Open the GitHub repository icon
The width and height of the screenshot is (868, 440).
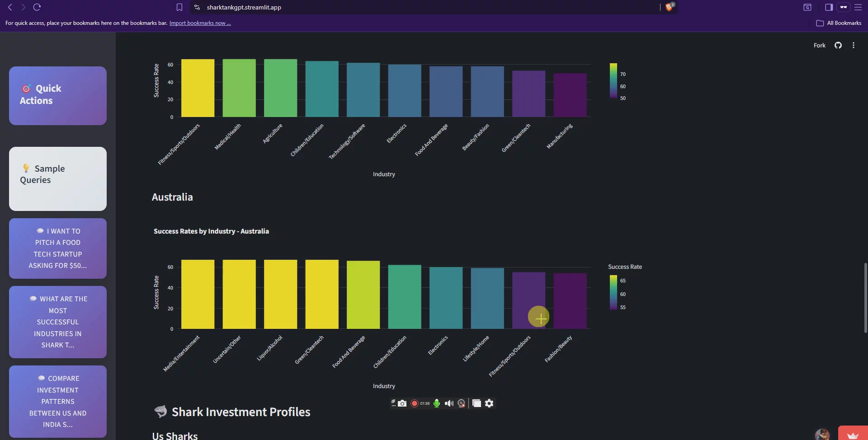[x=838, y=45]
